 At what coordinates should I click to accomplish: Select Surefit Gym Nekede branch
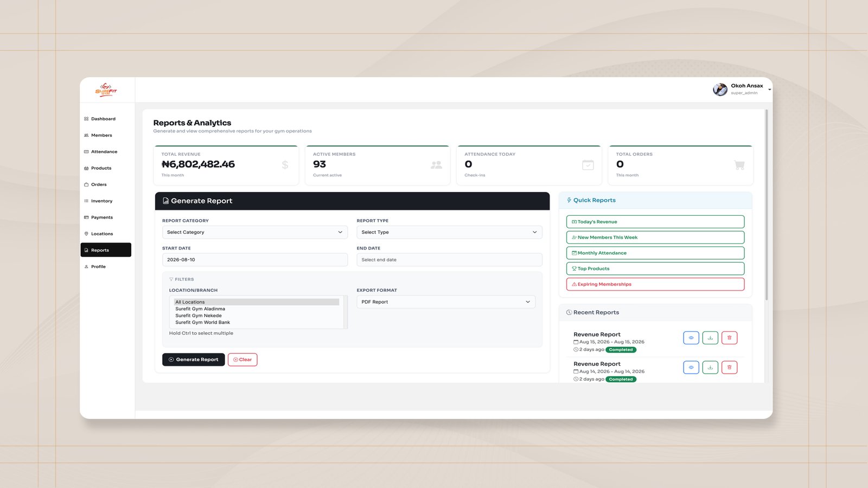257,316
